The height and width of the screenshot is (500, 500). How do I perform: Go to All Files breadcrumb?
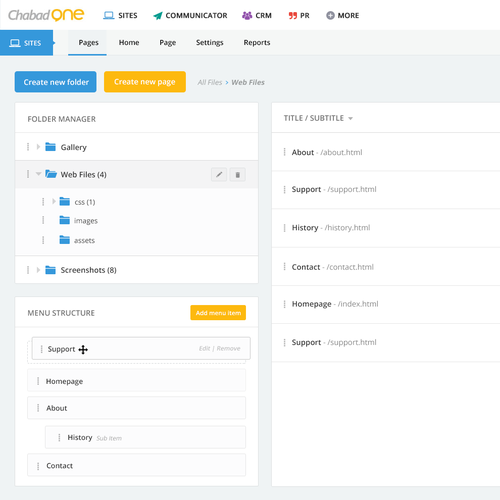[x=210, y=82]
